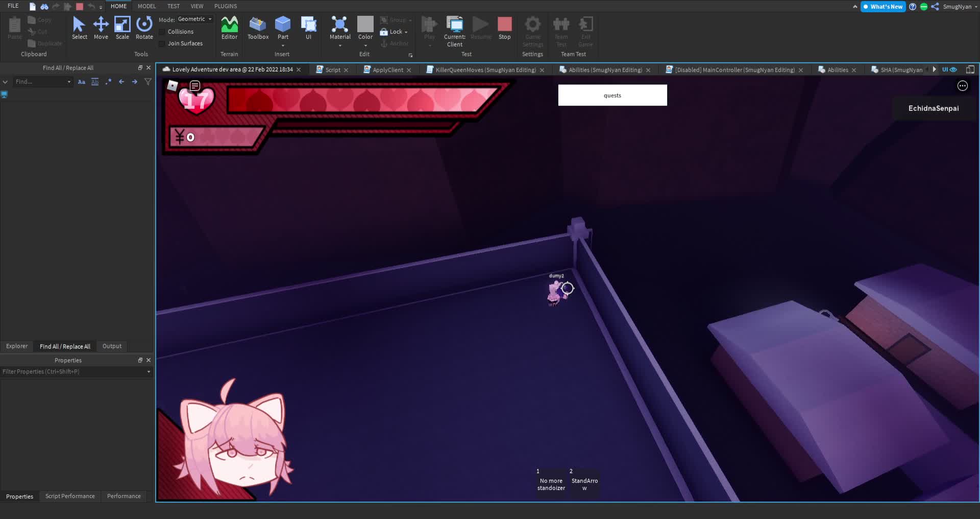
Task: Select the Move tool
Action: point(101,28)
